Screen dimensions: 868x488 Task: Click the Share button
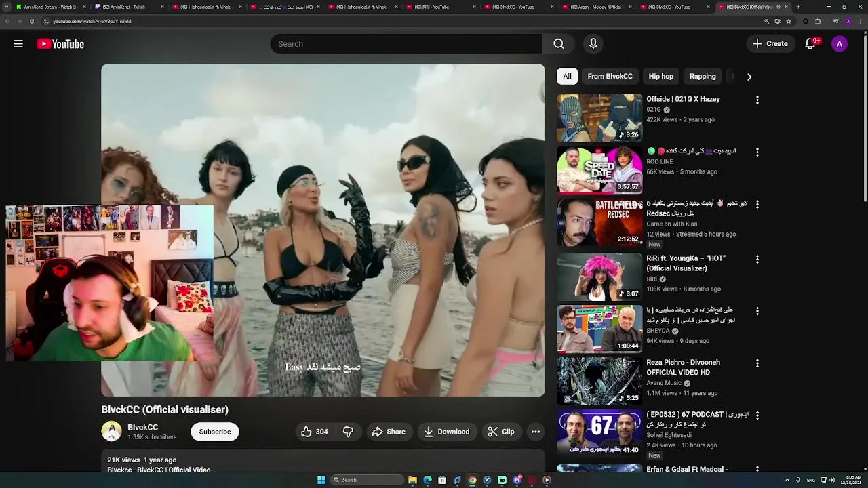(x=389, y=432)
